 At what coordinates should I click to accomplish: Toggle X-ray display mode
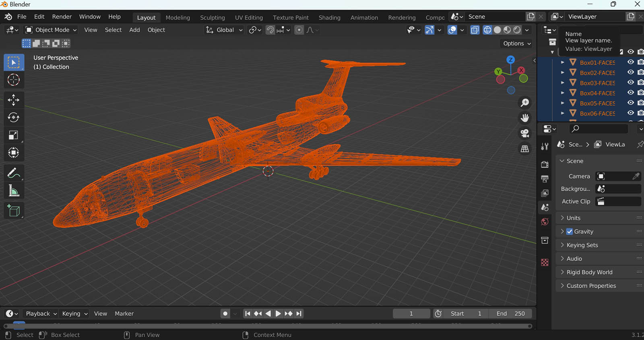475,30
